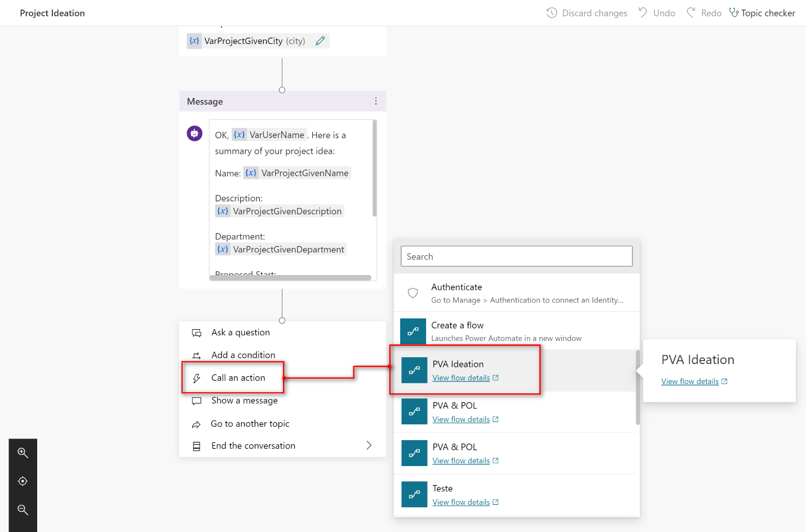Viewport: 806px width, 532px height.
Task: Click the Show a message speech icon
Action: point(197,401)
